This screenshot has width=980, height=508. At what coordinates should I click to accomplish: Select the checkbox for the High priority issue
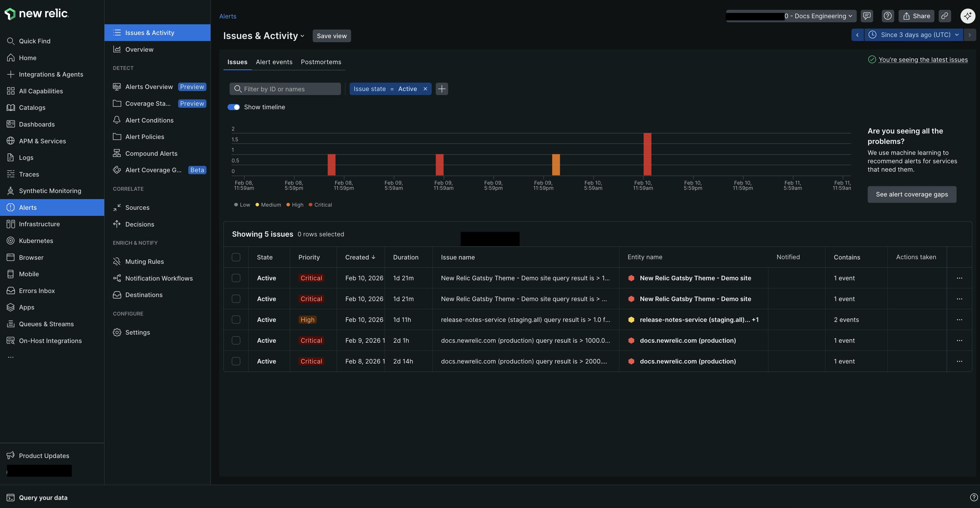236,320
